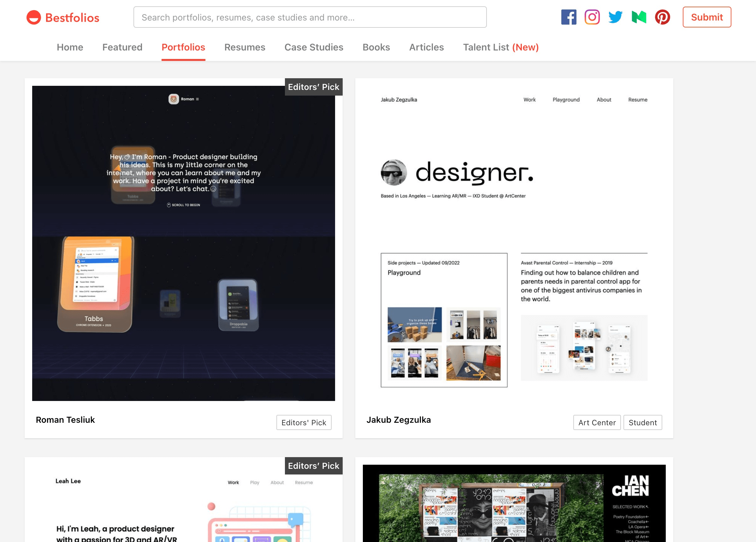This screenshot has height=542, width=756.
Task: Focus the portfolio search field
Action: tap(310, 17)
